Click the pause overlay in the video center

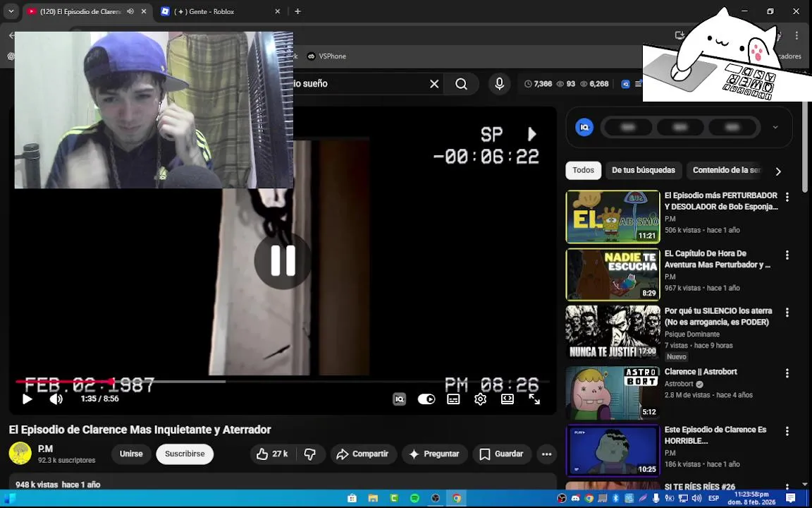282,260
